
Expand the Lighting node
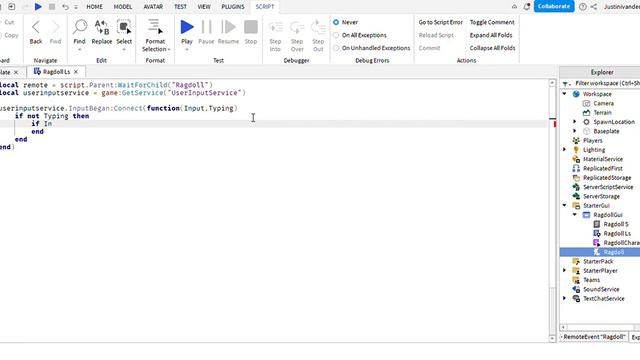click(565, 150)
